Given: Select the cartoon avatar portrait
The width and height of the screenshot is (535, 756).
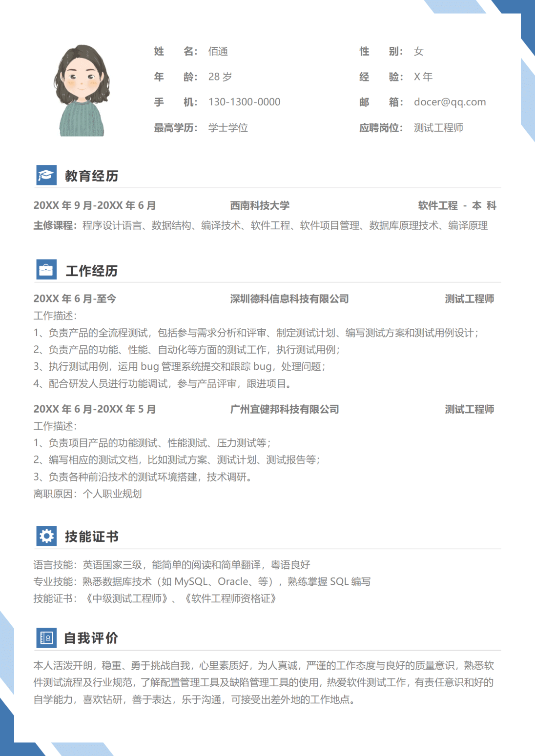Looking at the screenshot, I should tap(82, 90).
